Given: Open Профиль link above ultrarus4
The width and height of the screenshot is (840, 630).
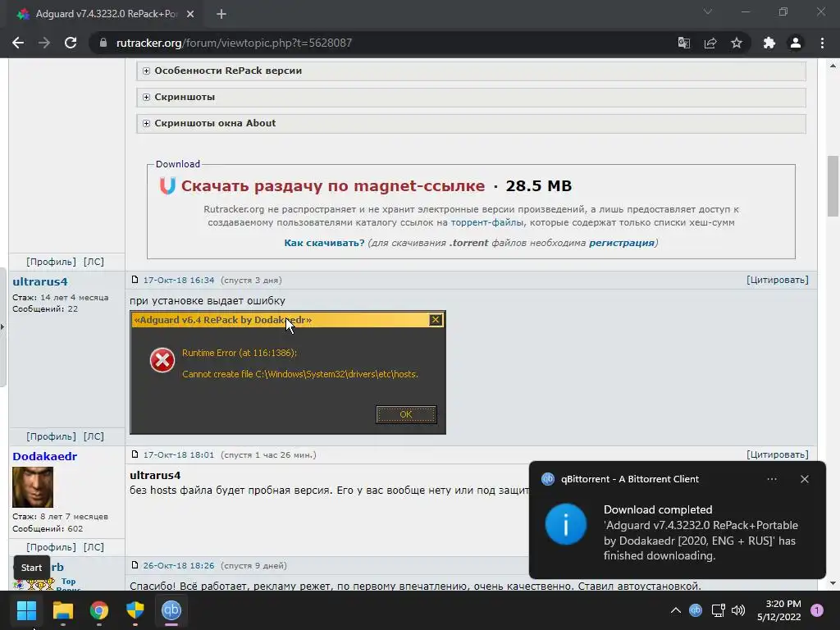Looking at the screenshot, I should (x=52, y=262).
